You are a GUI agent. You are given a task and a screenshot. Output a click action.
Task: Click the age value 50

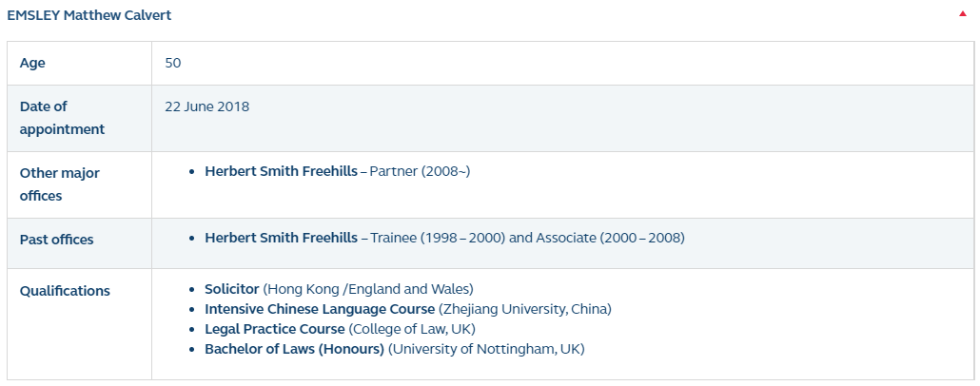coord(172,63)
